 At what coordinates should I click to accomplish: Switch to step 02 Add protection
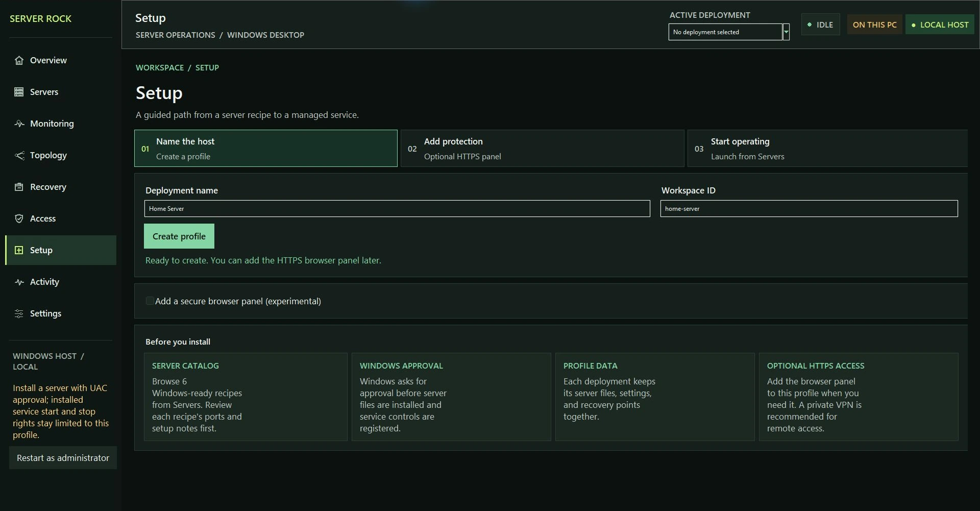(542, 148)
